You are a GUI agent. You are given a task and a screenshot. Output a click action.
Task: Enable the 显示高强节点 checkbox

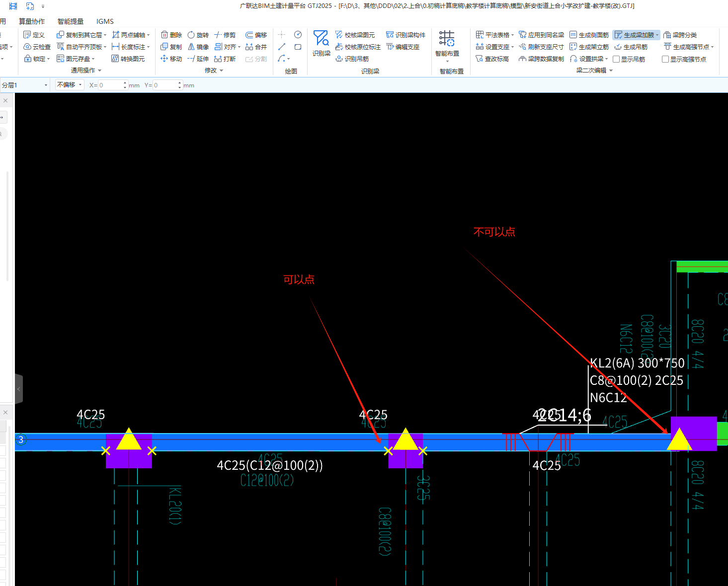tap(665, 59)
